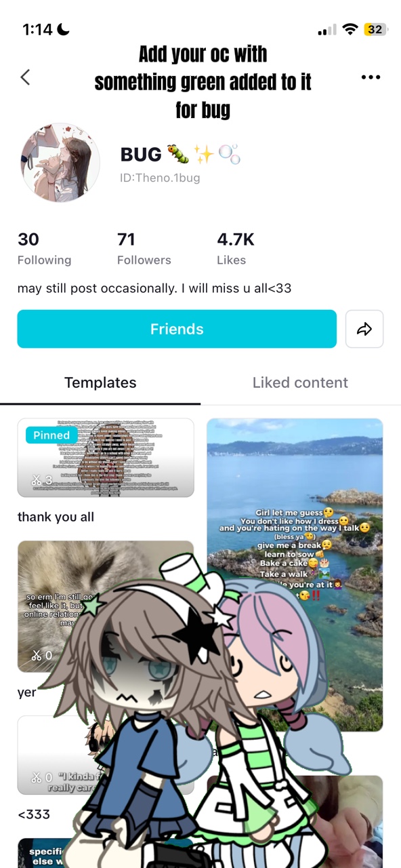The width and height of the screenshot is (401, 868).
Task: Tap the scissors usage icon on pinned template
Action: [x=37, y=480]
